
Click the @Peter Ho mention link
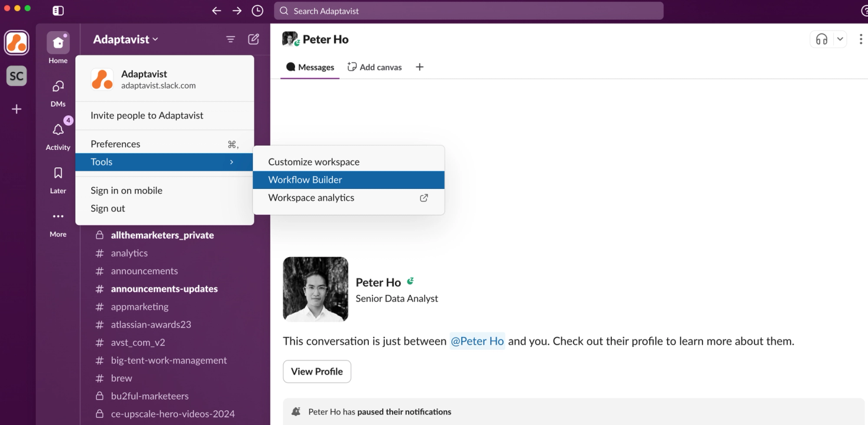pyautogui.click(x=477, y=341)
